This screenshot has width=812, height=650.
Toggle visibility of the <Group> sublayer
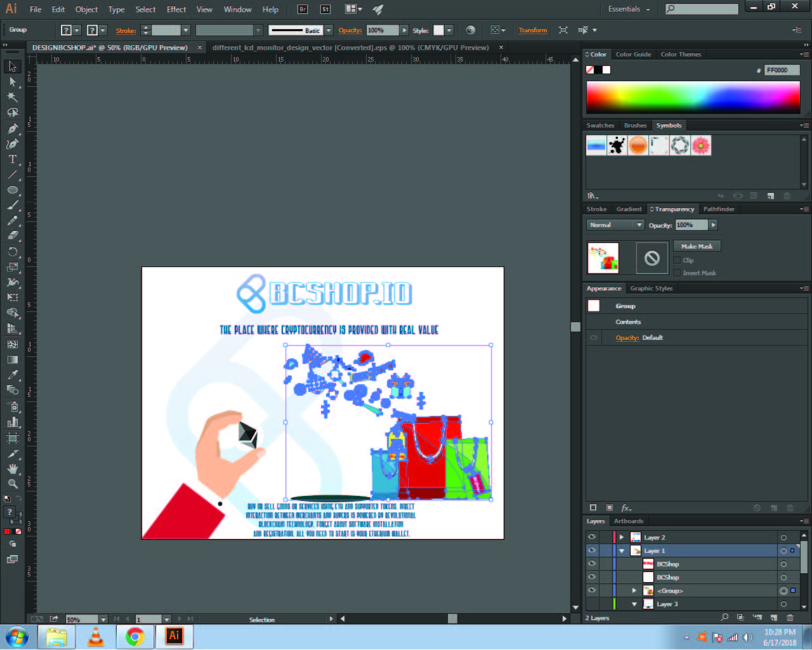click(592, 590)
